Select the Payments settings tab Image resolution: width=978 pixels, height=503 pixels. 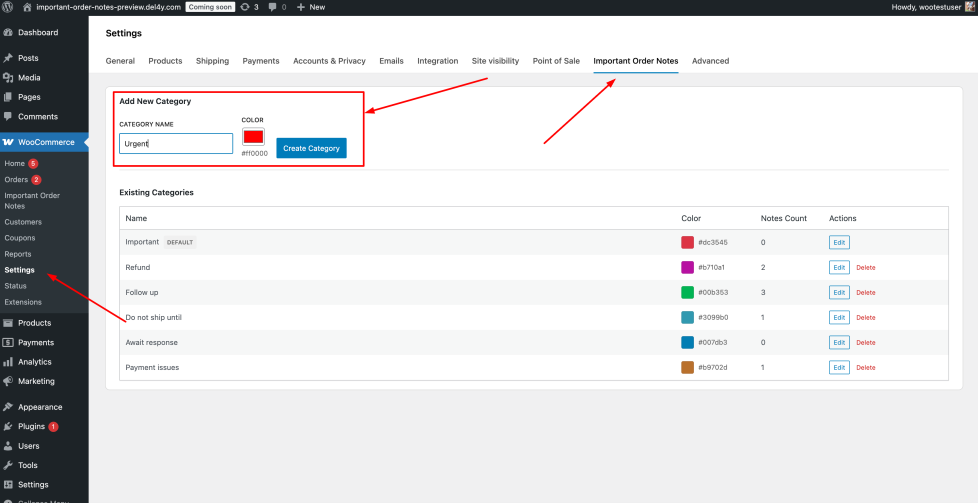(x=261, y=61)
